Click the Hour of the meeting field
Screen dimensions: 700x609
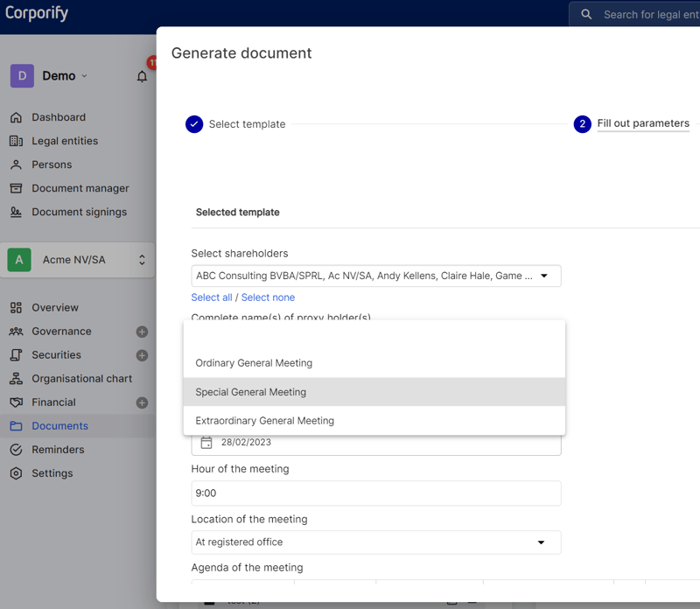pos(376,493)
